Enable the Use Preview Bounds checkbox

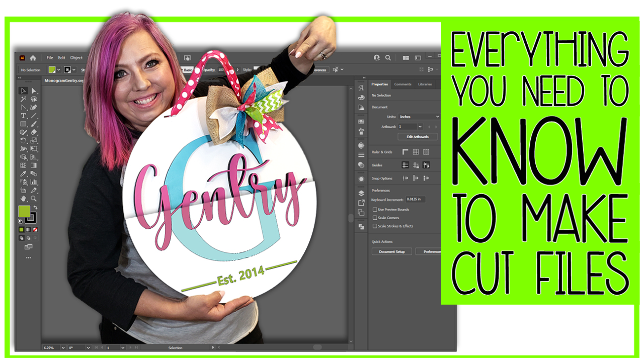tap(374, 209)
